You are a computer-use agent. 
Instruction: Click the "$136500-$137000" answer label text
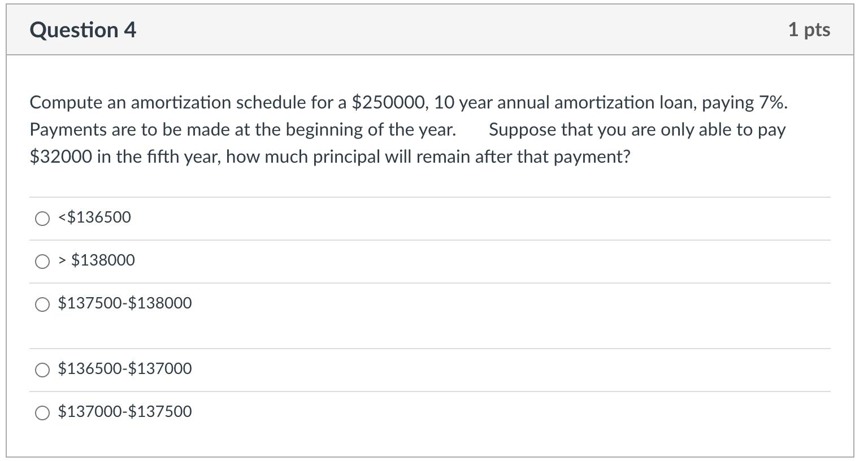point(125,369)
